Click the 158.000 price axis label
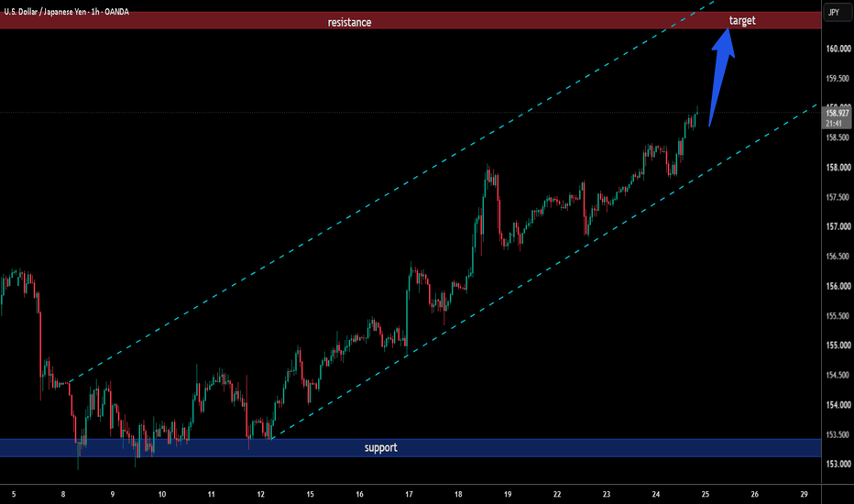This screenshot has width=854, height=504. tap(838, 168)
